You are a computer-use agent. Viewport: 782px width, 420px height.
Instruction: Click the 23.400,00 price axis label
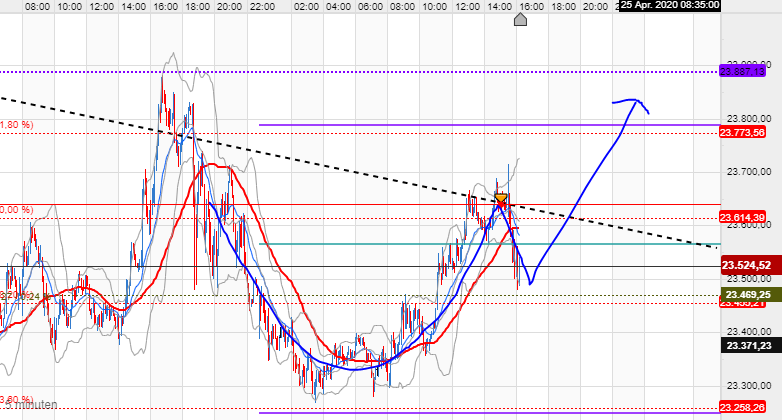tap(749, 331)
